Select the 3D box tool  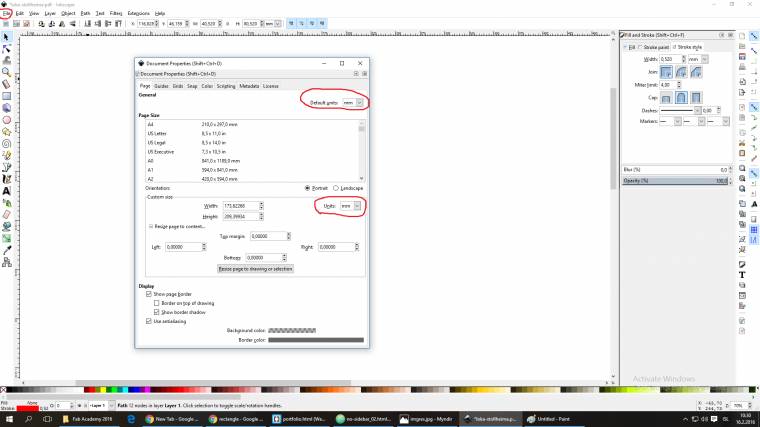tap(6, 108)
